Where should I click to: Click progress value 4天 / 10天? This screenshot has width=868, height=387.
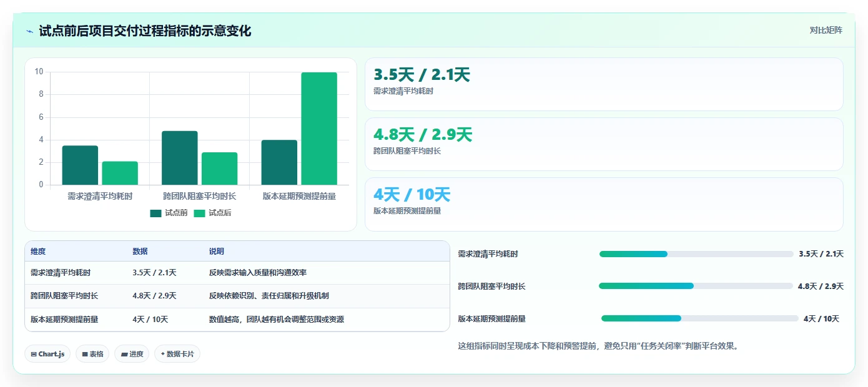point(822,319)
